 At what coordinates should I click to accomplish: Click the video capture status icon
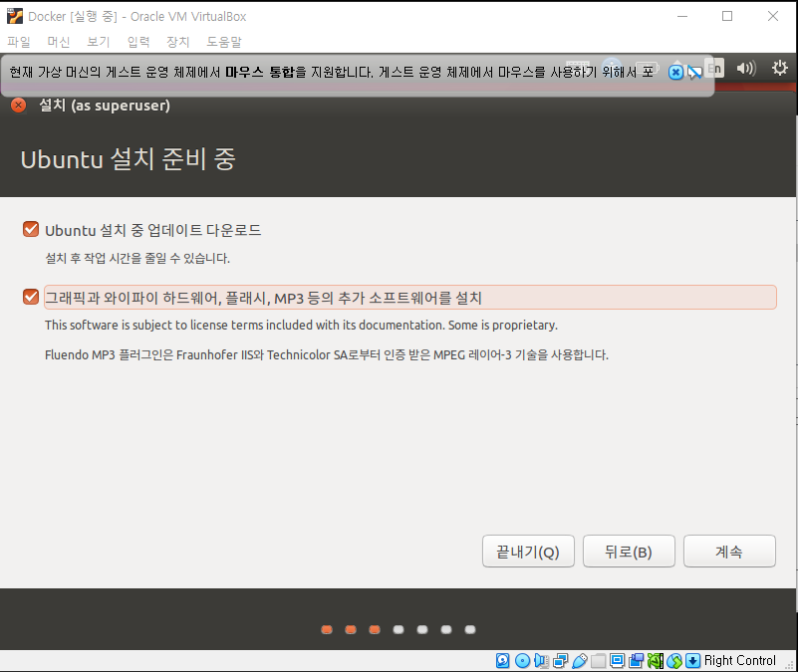tap(637, 660)
